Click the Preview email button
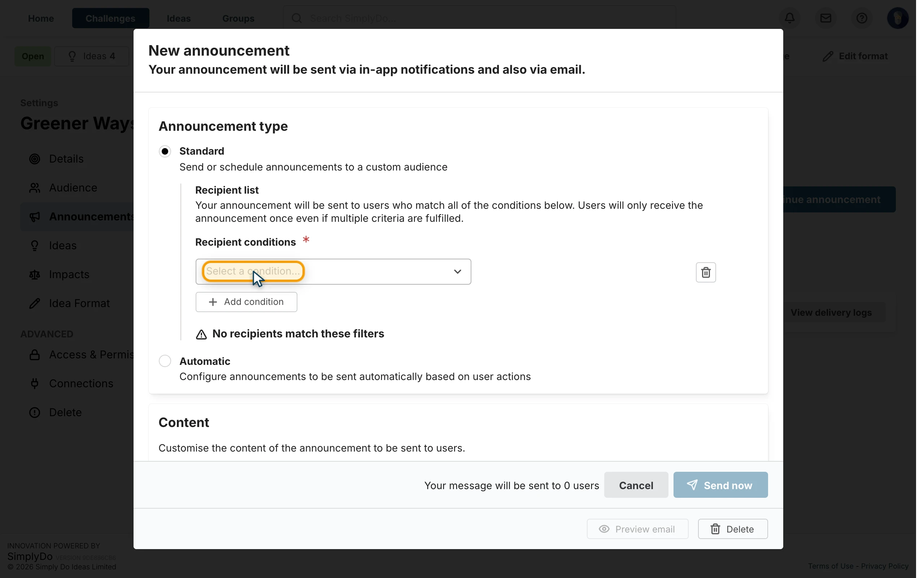The image size is (924, 578). point(637,529)
